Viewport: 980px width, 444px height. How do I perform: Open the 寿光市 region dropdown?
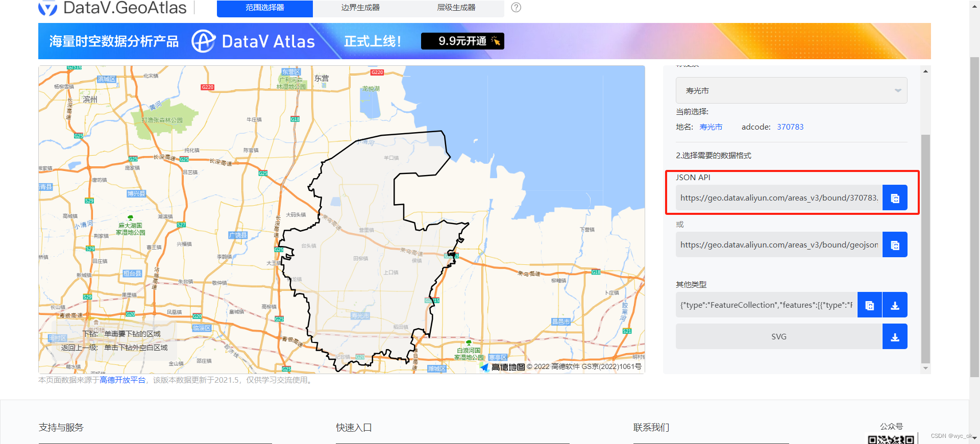[791, 90]
